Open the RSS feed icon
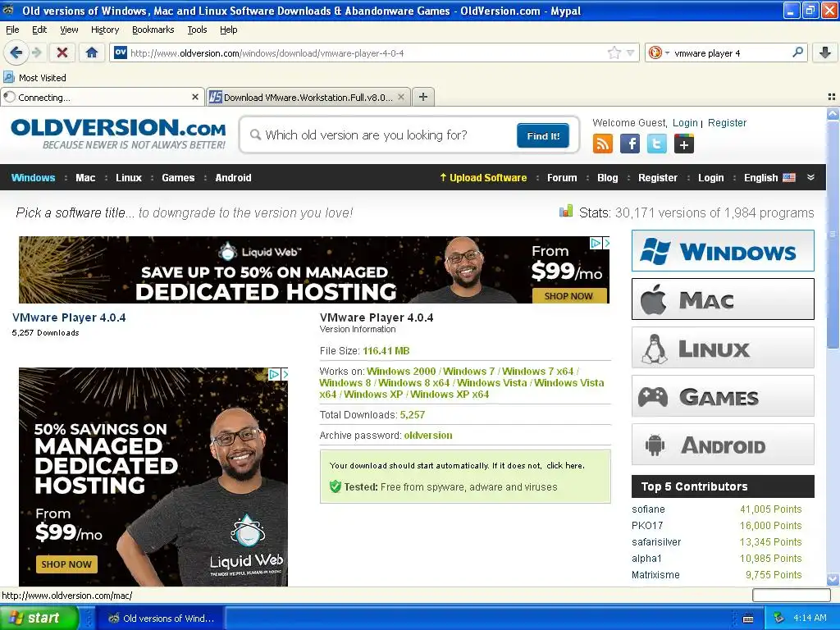The width and height of the screenshot is (840, 630). click(x=603, y=144)
